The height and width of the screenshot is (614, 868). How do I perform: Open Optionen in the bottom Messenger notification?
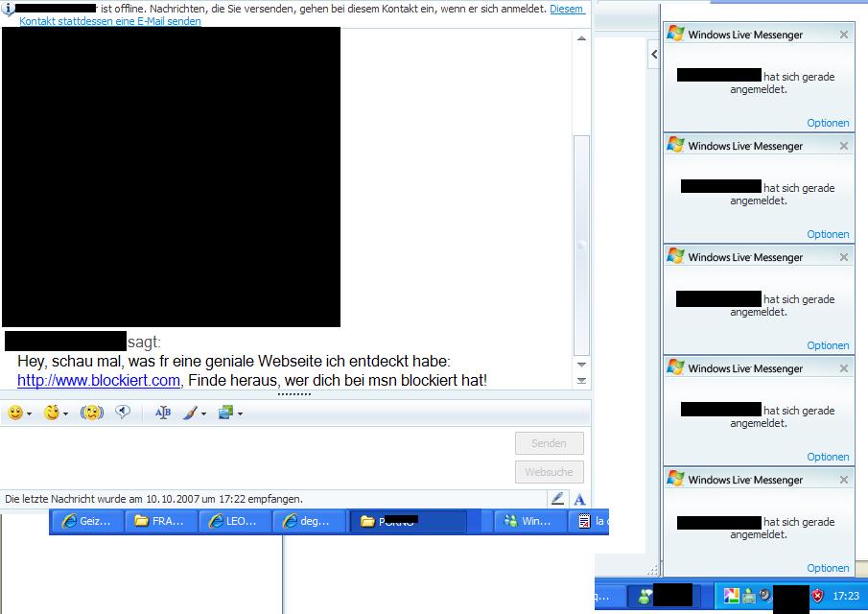click(x=828, y=568)
